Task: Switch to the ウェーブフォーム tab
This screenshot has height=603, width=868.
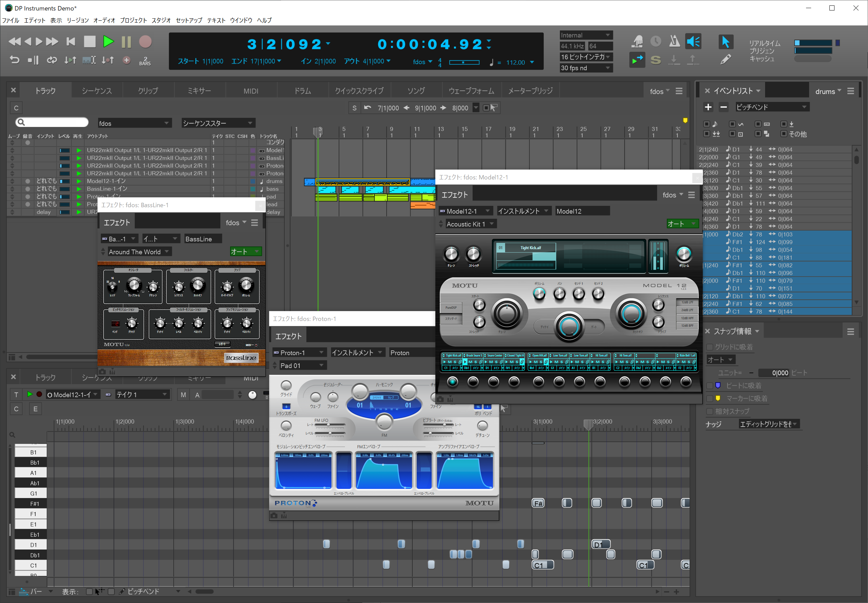Action: [471, 91]
